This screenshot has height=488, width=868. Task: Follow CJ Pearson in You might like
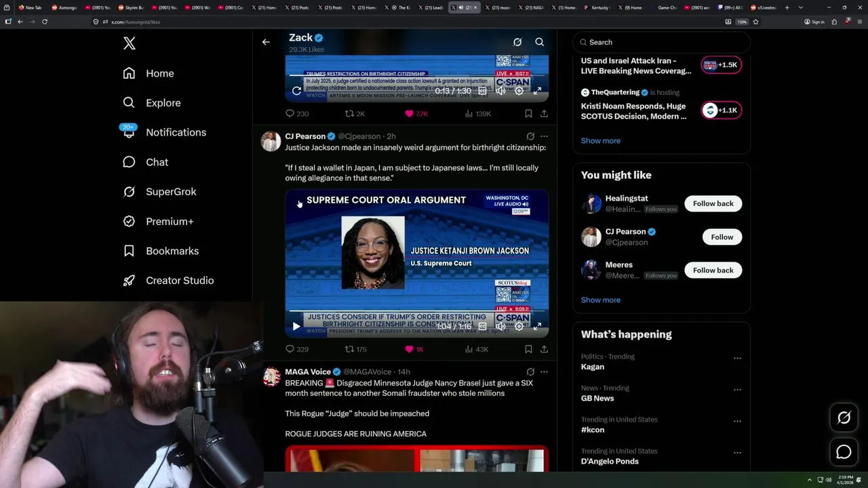(722, 237)
